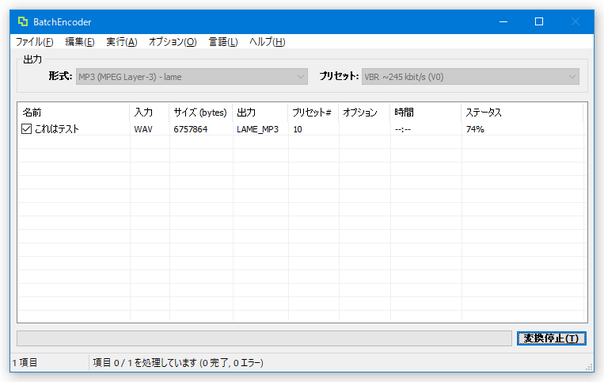This screenshot has height=382, width=604.
Task: Maximize the BatchEncoder window
Action: 539,22
